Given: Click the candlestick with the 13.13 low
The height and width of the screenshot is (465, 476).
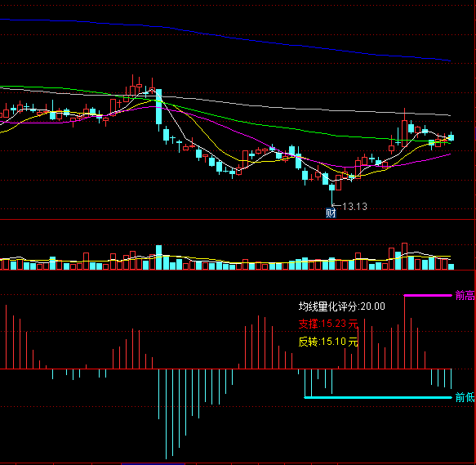Looking at the screenshot, I should [331, 187].
